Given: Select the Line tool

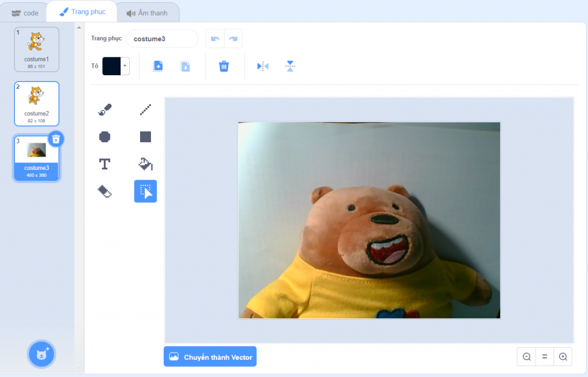Looking at the screenshot, I should 145,110.
